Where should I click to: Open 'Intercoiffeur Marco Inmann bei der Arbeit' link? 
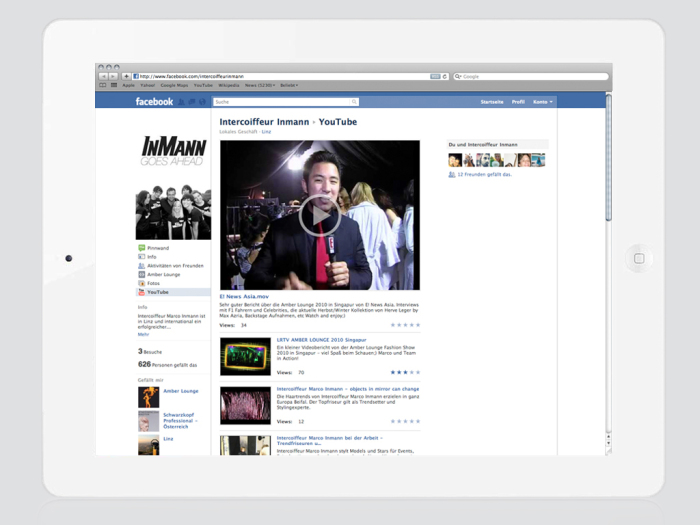329,441
